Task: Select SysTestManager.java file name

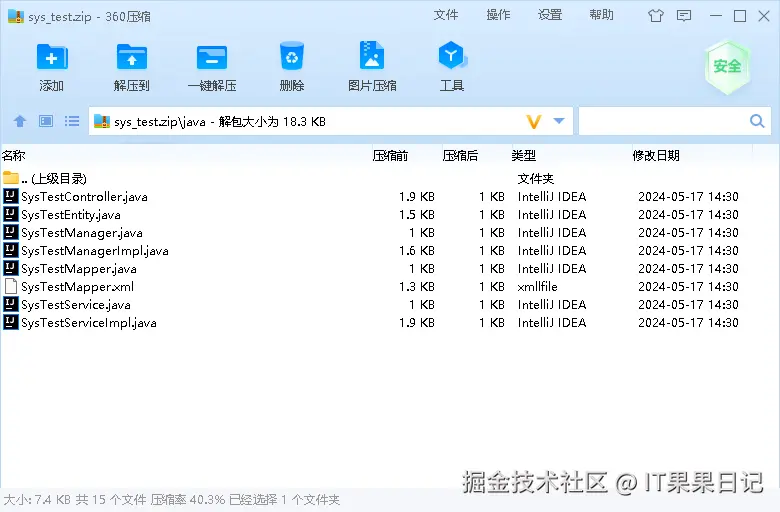Action: click(x=82, y=232)
